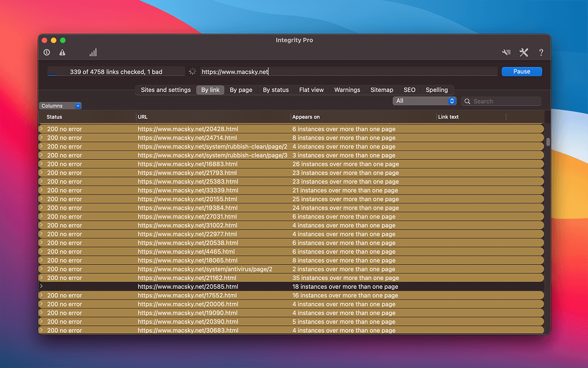Select URL https://www.macsky.net/31002.html
Screen dimensions: 588x368
pos(187,225)
